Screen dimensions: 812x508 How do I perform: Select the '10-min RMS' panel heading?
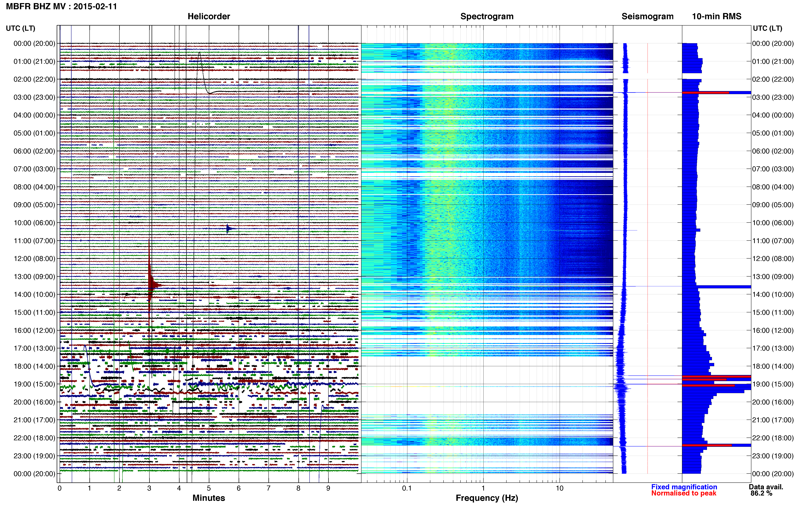716,16
